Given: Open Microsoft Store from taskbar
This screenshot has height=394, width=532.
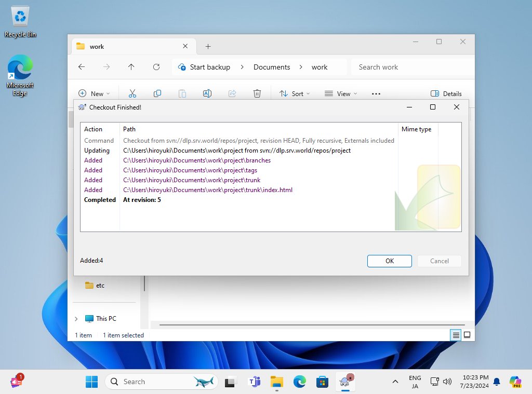Looking at the screenshot, I should (x=322, y=382).
